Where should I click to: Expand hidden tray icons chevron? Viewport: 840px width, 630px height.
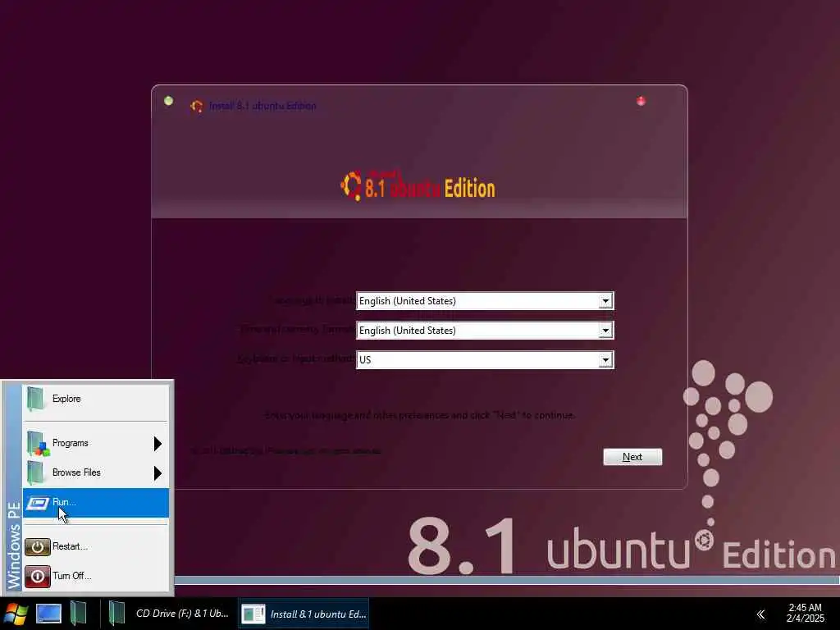(760, 614)
